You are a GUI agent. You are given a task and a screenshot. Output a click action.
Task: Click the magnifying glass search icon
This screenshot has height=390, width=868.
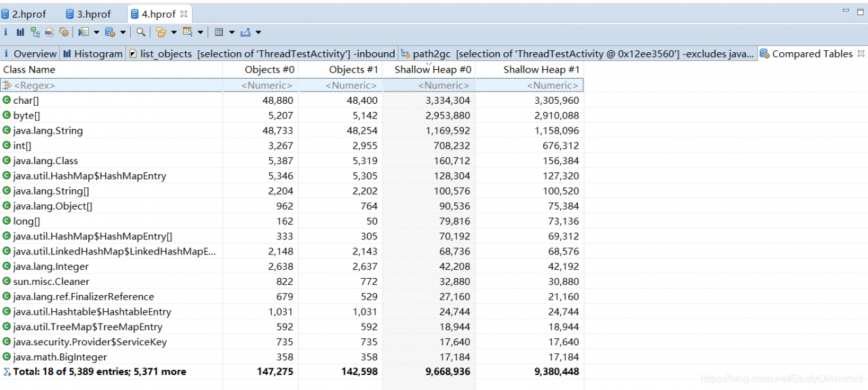tap(140, 32)
